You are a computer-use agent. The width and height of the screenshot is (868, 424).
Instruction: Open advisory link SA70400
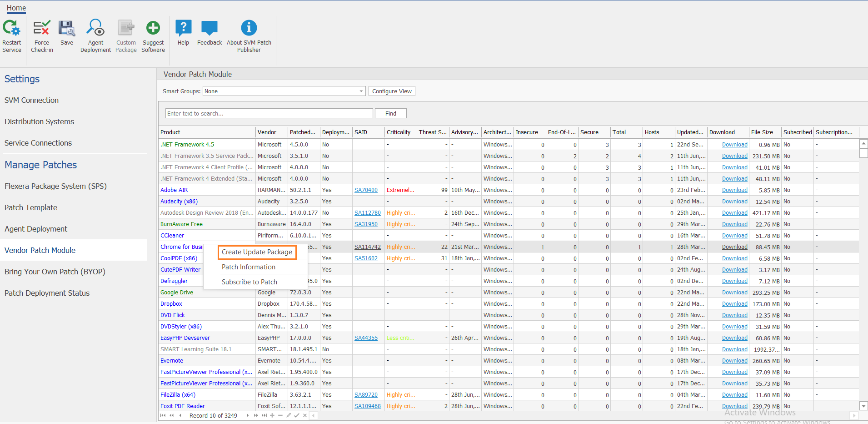click(x=366, y=190)
